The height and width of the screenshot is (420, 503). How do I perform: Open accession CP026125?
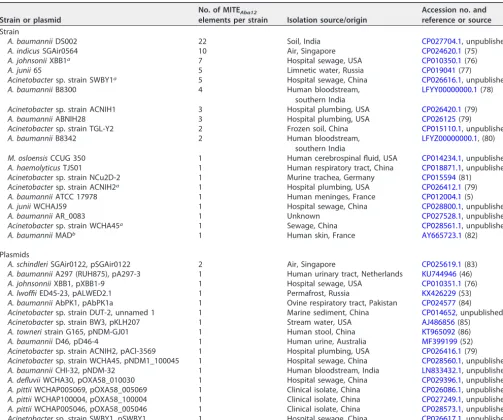coord(438,119)
